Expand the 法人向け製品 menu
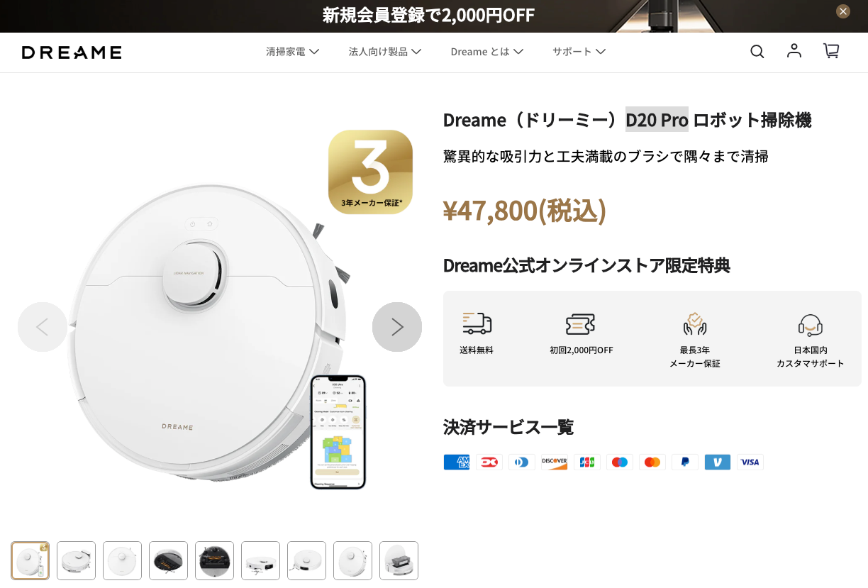The width and height of the screenshot is (868, 588). coord(385,52)
